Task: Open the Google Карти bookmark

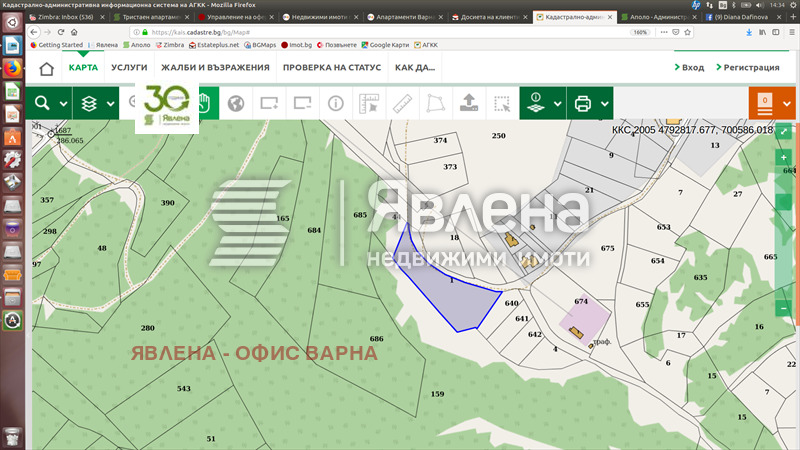Action: [x=385, y=45]
